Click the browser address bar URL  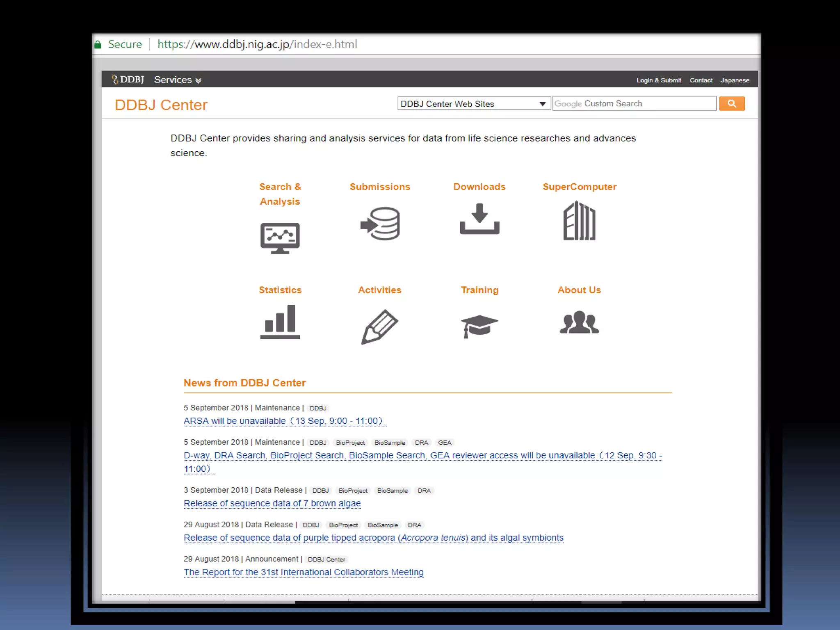(257, 44)
